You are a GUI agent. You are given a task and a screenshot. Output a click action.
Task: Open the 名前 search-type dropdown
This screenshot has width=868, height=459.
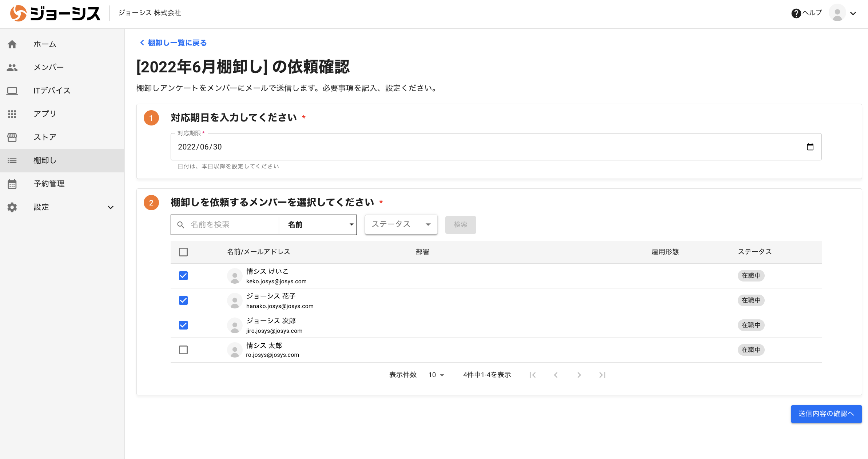pyautogui.click(x=318, y=225)
